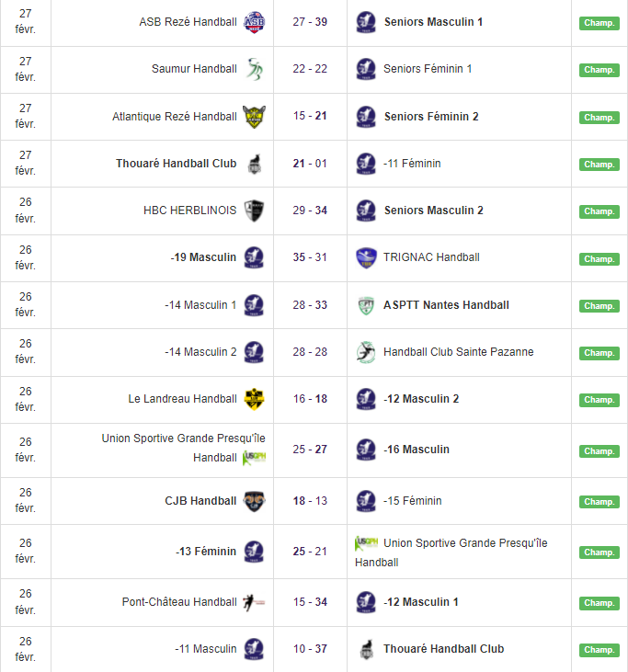Click the TRIGNAC Handball club logo
Image resolution: width=628 pixels, height=672 pixels.
(x=366, y=257)
